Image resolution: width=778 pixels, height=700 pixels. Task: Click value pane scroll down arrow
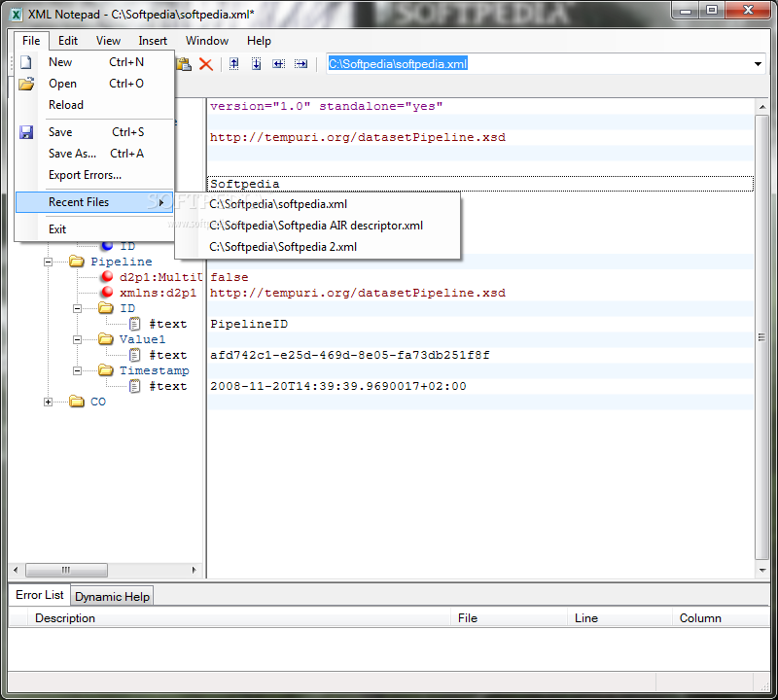point(762,571)
